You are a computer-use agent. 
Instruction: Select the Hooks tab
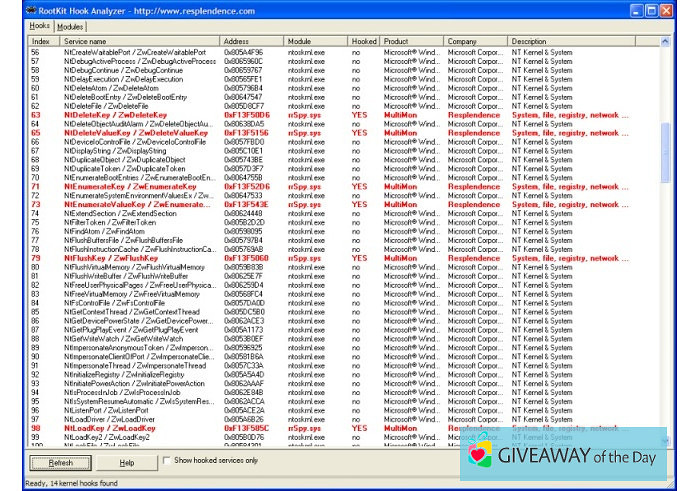(x=39, y=26)
